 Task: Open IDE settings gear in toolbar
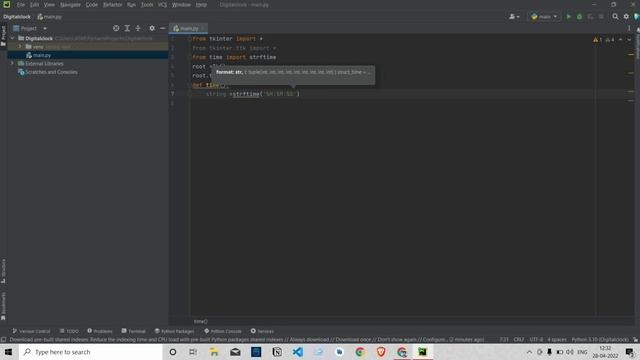pyautogui.click(x=626, y=17)
